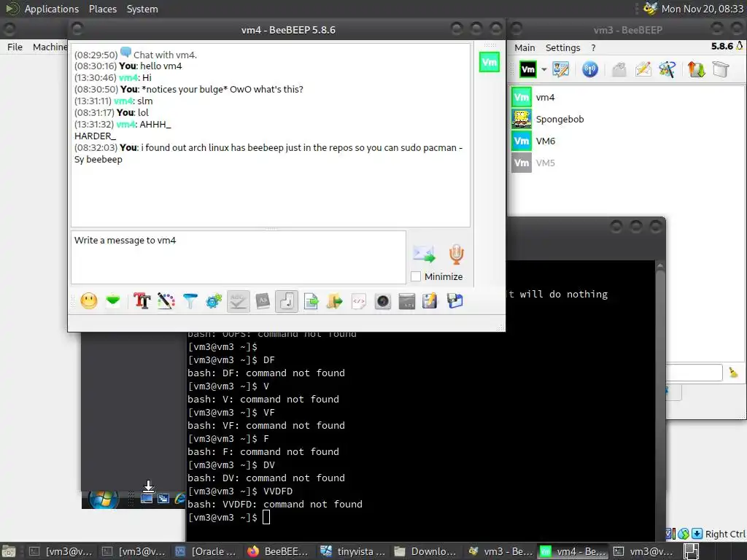Click the Windows Vista Start orb in VM

tap(103, 499)
